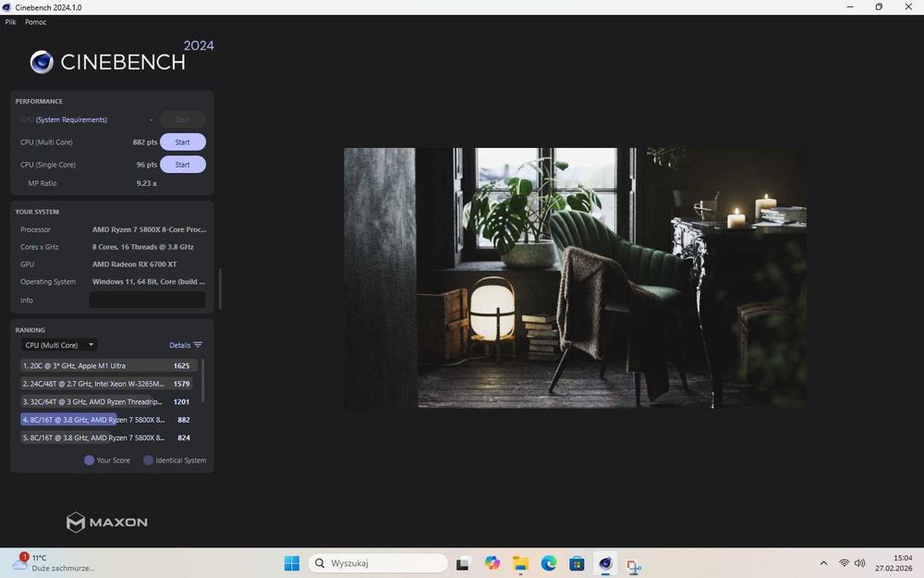Screen dimensions: 924x578
Task: Start the CPU Single Core benchmark
Action: tap(183, 165)
